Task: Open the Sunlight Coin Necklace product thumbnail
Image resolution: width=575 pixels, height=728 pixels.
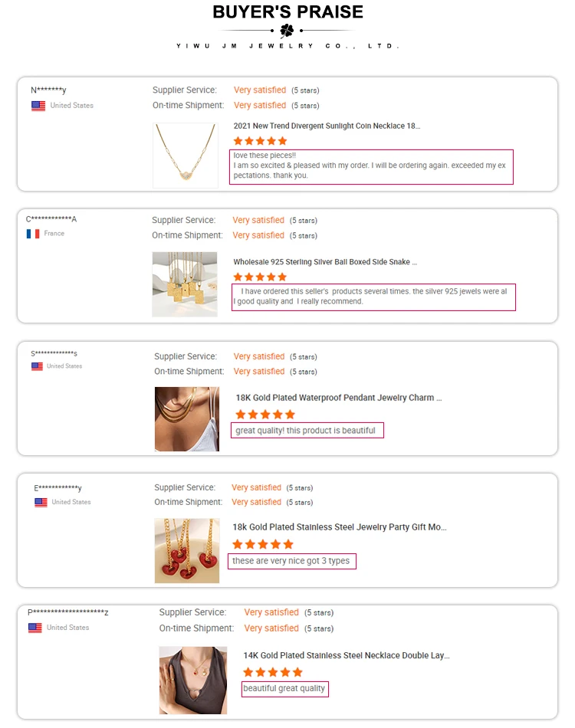Action: click(186, 156)
